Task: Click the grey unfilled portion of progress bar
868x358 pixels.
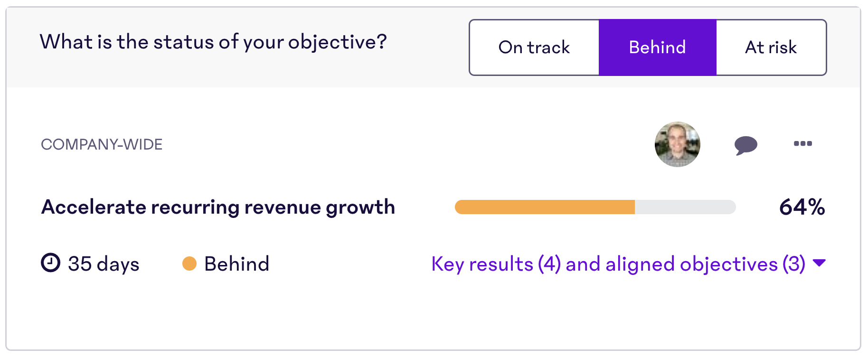Action: point(685,207)
